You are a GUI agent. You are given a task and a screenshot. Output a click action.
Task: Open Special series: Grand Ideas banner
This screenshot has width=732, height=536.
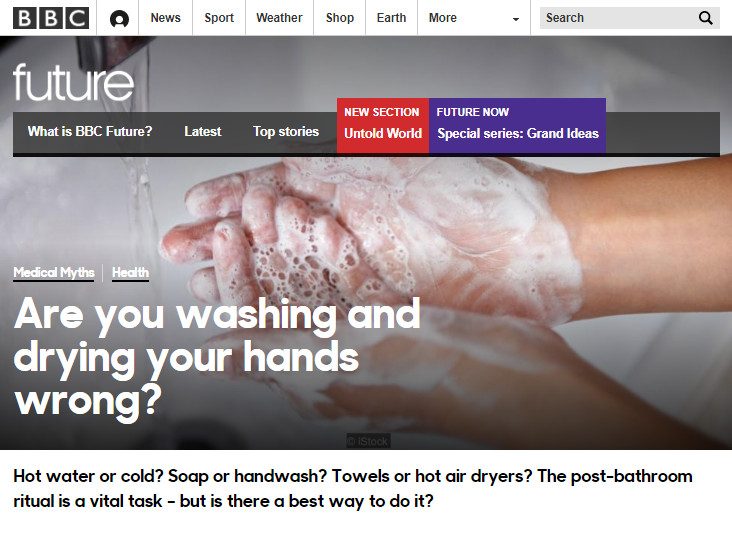click(x=517, y=125)
